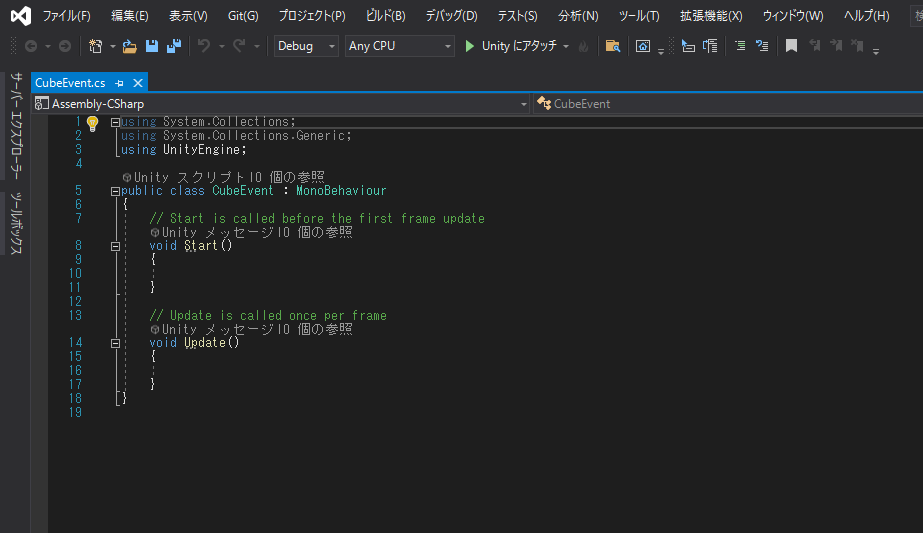Image resolution: width=923 pixels, height=533 pixels.
Task: Click the Update method CodeLens reference link
Action: (x=317, y=329)
